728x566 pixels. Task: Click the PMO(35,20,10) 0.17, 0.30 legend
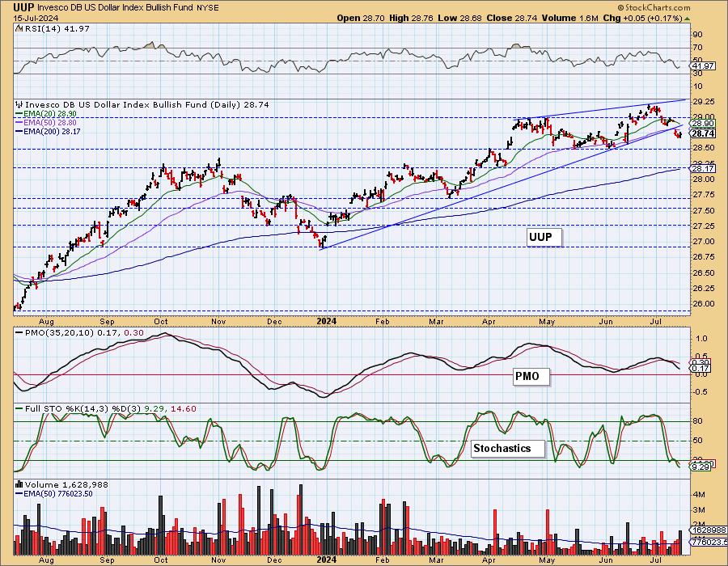pyautogui.click(x=84, y=332)
